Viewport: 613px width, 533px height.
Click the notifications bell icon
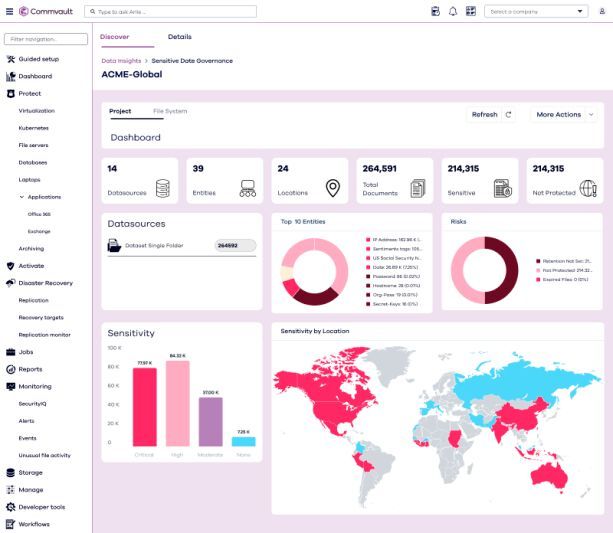(453, 11)
